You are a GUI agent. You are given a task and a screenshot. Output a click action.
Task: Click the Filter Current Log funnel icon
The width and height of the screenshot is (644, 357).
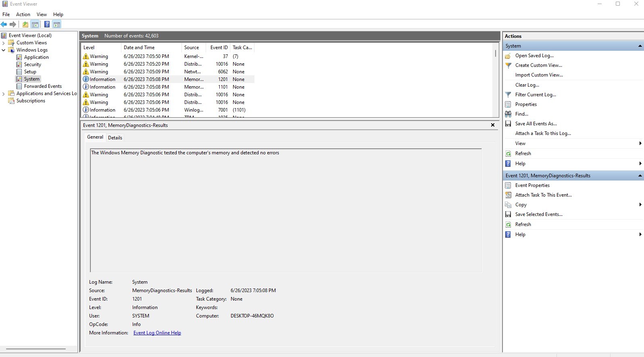point(508,95)
